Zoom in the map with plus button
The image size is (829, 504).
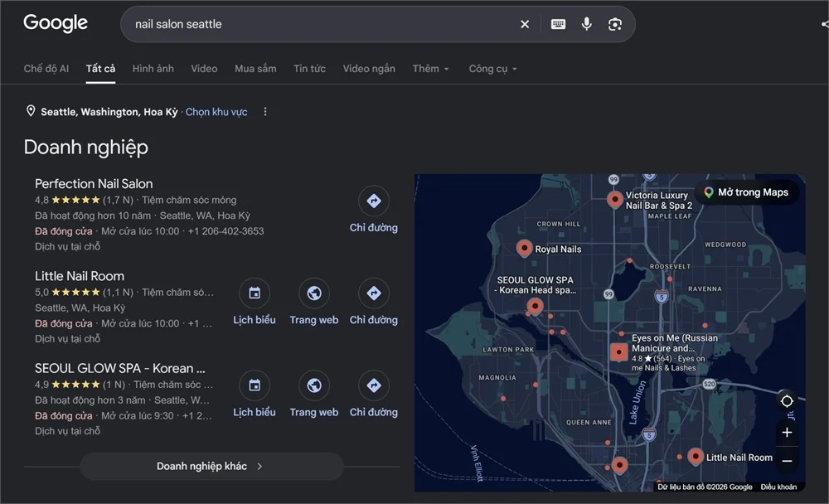(x=787, y=433)
